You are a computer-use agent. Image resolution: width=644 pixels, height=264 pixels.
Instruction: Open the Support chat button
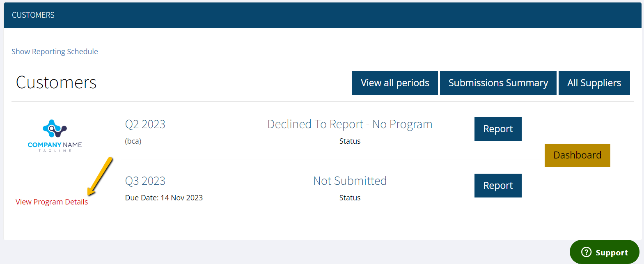605,252
